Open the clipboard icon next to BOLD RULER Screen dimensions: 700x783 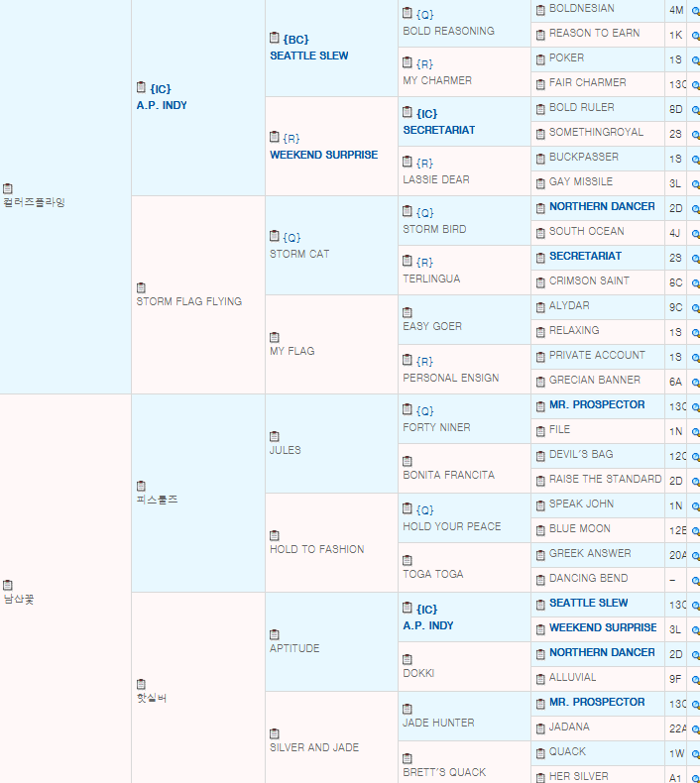(540, 108)
